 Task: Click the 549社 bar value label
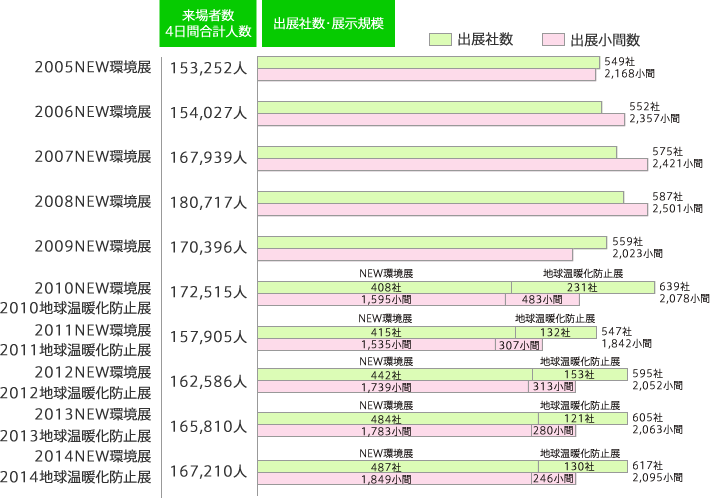[x=619, y=62]
